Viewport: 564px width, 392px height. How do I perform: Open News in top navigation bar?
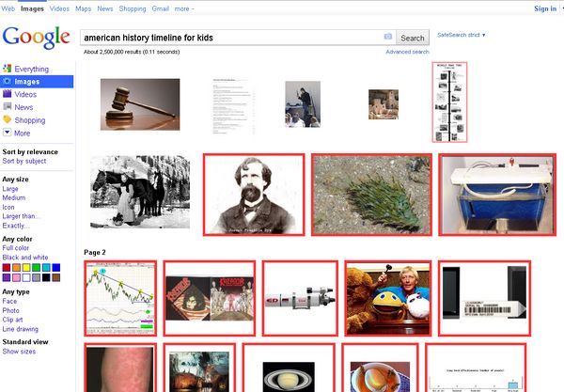(105, 8)
